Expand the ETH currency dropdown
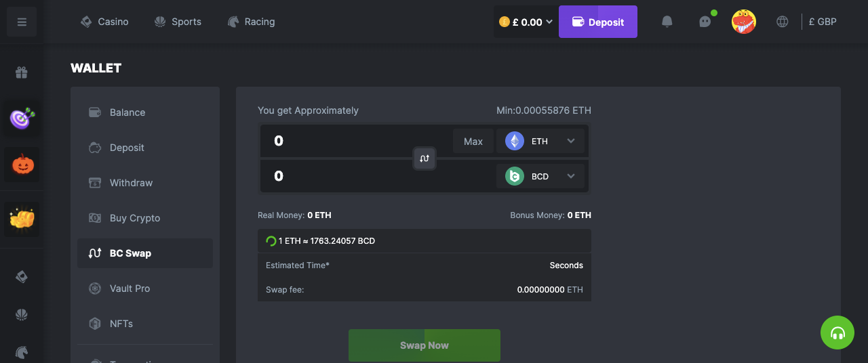This screenshot has height=363, width=868. click(540, 141)
